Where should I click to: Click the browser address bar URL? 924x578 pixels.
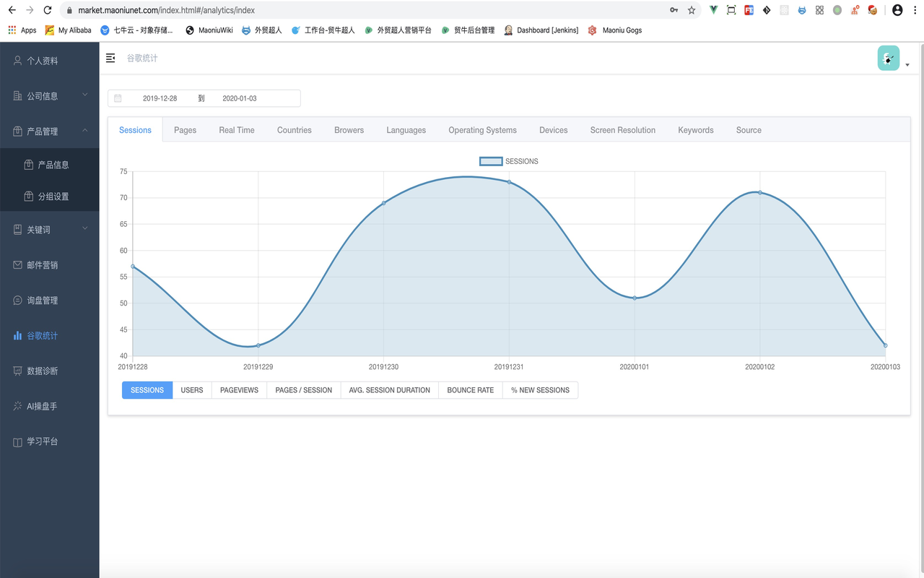coord(166,10)
